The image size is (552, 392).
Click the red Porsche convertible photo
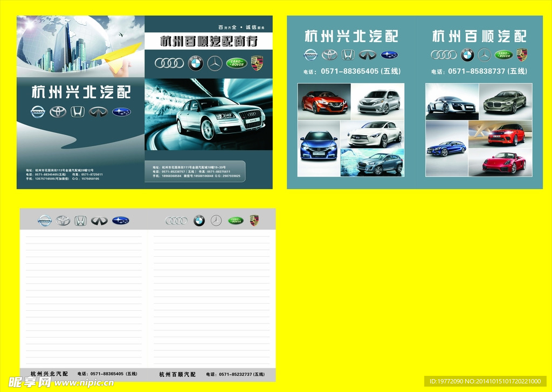pyautogui.click(x=500, y=163)
